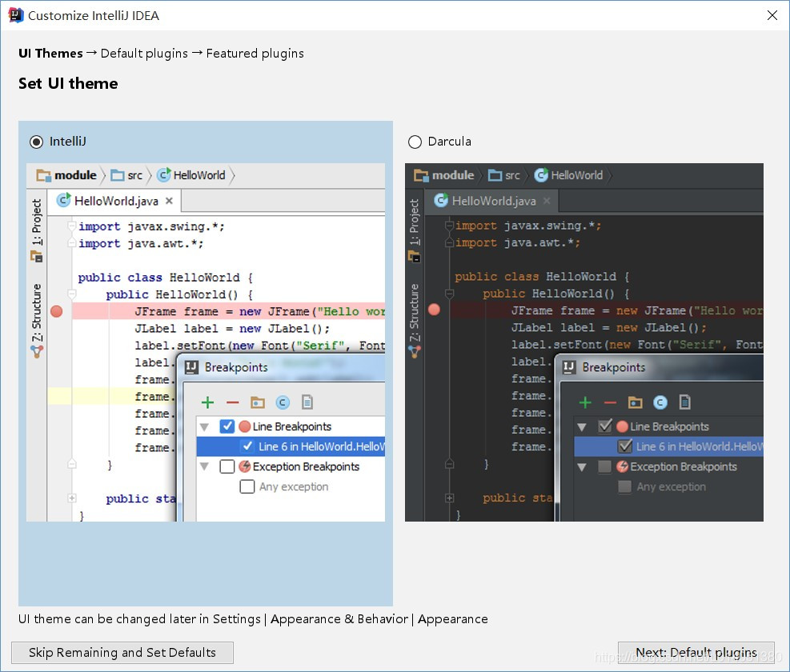Screen dimensions: 790x672
Task: Click the Featured plugins breadcrumb step
Action: (255, 54)
